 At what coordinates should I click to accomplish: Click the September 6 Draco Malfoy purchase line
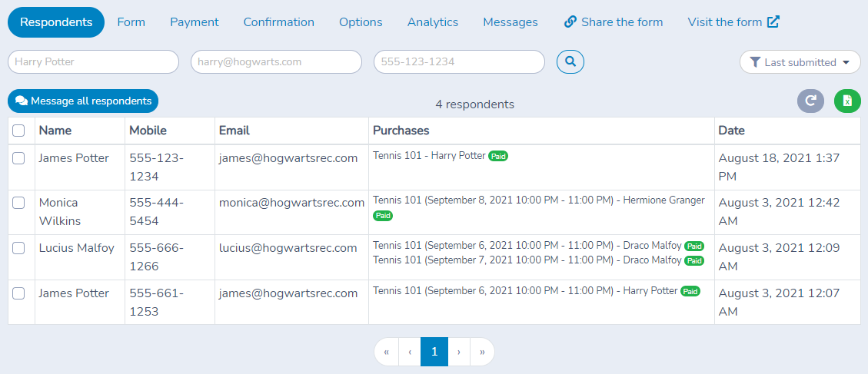527,246
